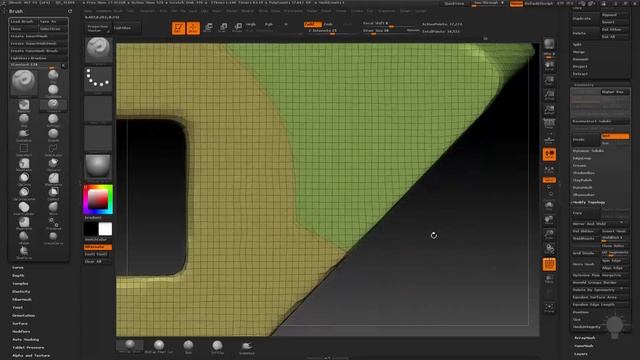Screen dimensions: 640x360
Task: Click the Draw mode button in top shelf
Action: coord(193,28)
